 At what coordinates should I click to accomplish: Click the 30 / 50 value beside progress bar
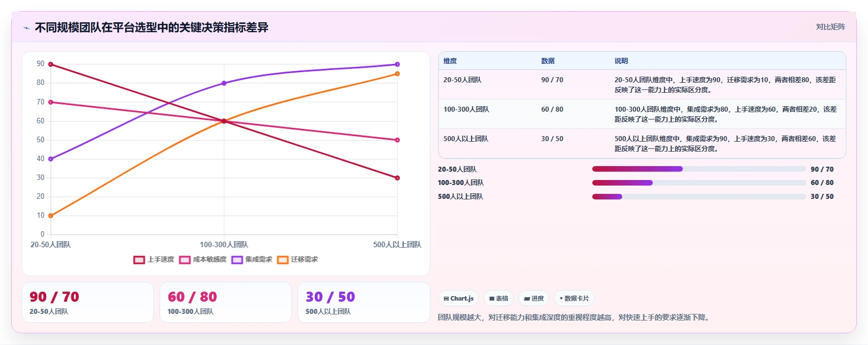pyautogui.click(x=822, y=197)
